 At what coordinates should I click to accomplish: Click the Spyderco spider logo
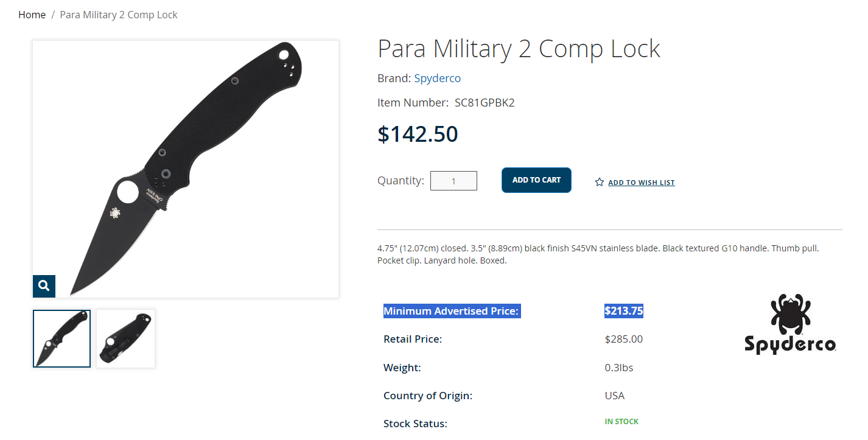(x=790, y=324)
